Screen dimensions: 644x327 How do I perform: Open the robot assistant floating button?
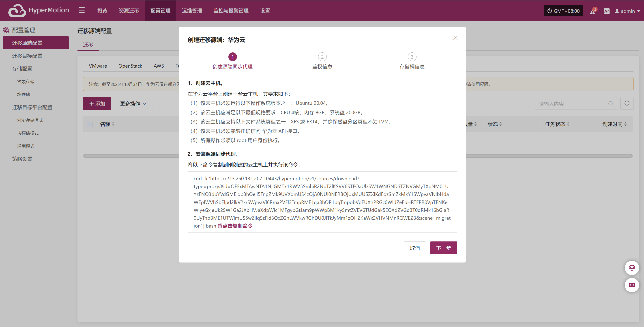[631, 268]
